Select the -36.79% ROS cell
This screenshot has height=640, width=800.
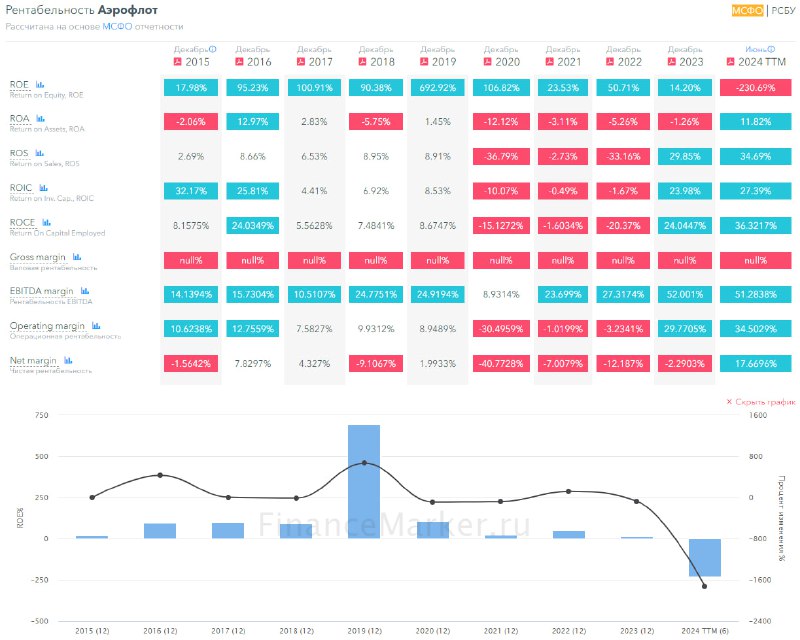[x=501, y=156]
